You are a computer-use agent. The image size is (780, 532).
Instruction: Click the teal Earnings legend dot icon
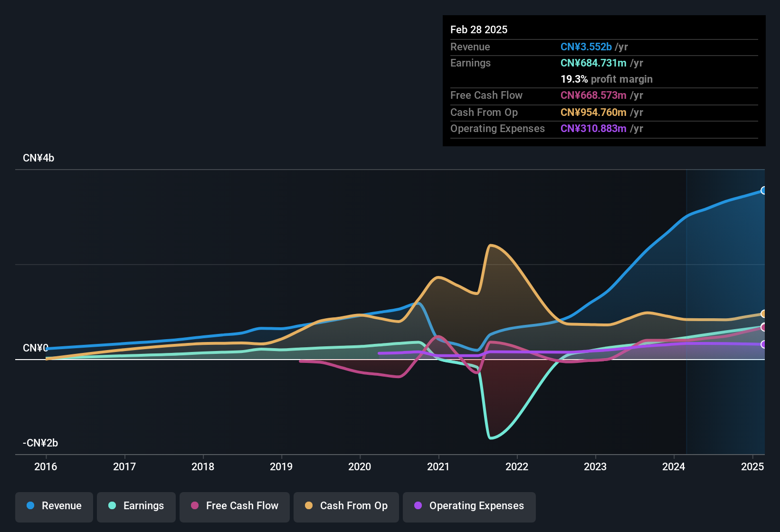point(112,506)
